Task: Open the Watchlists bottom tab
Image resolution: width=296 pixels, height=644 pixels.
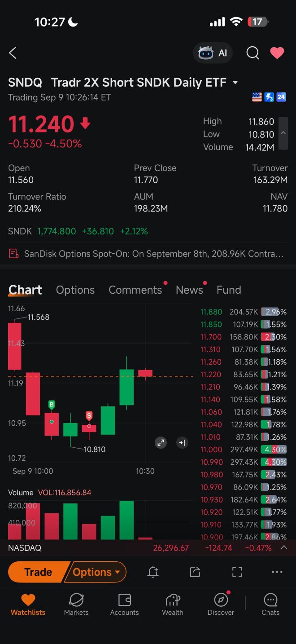Action: tap(28, 604)
